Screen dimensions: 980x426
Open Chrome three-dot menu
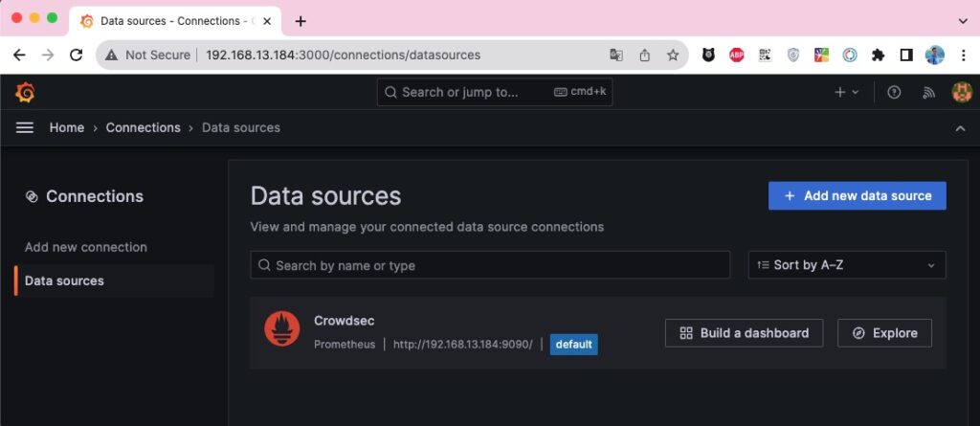point(963,56)
